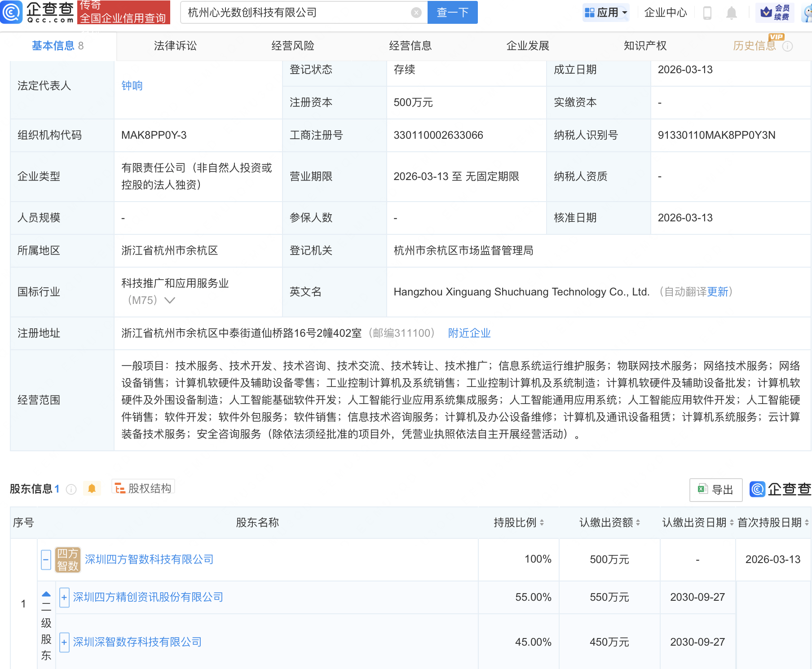812x669 pixels.
Task: Open notifications via the bell icon in header
Action: 731,13
